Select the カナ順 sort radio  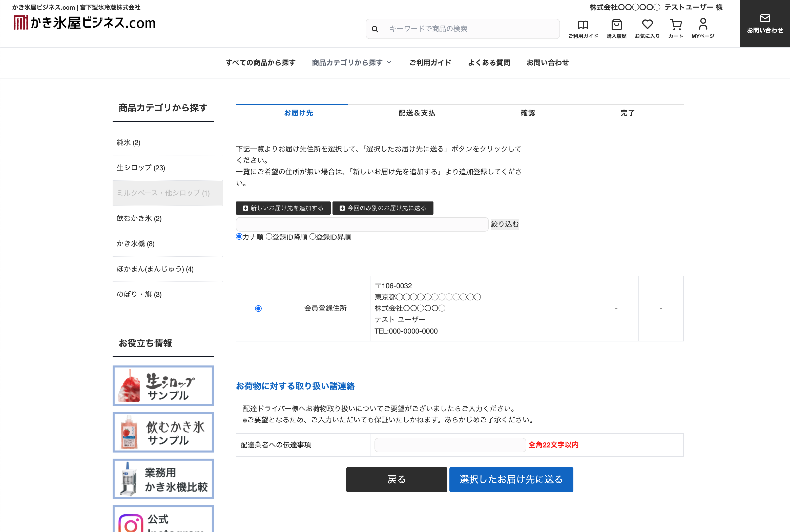click(239, 236)
